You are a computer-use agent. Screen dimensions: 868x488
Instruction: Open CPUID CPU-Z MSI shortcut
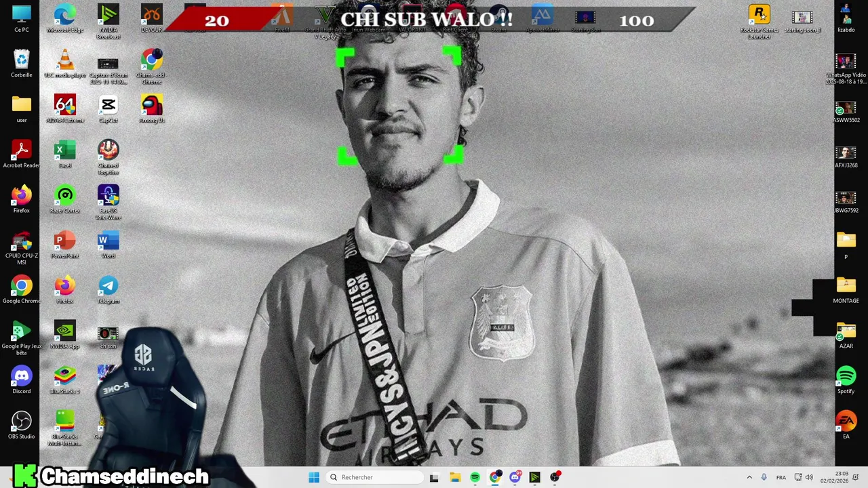coord(22,247)
